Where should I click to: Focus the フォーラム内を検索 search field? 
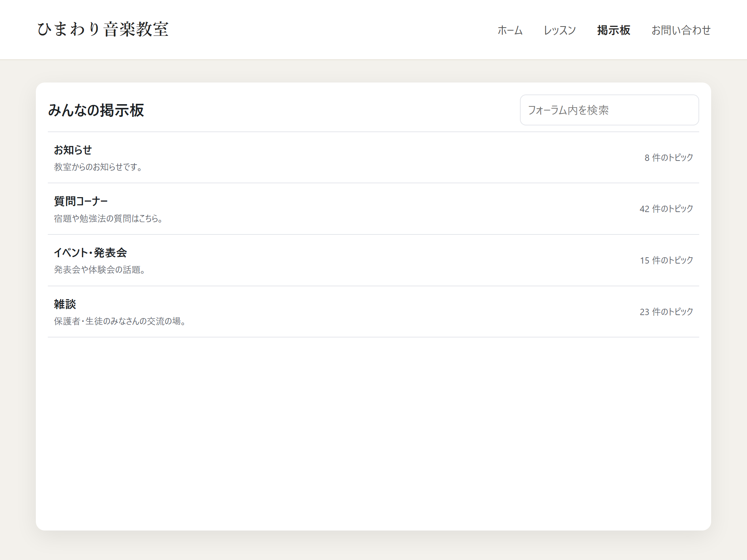tap(609, 110)
